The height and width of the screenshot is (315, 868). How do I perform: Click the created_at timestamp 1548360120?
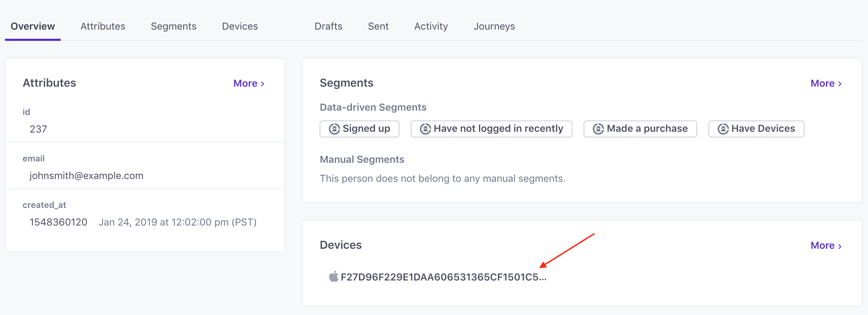coord(58,222)
